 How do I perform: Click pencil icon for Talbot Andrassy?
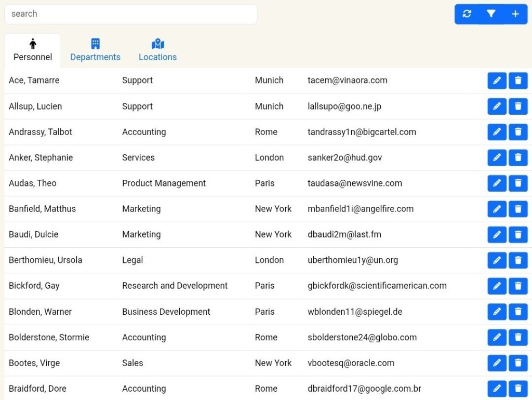497,132
